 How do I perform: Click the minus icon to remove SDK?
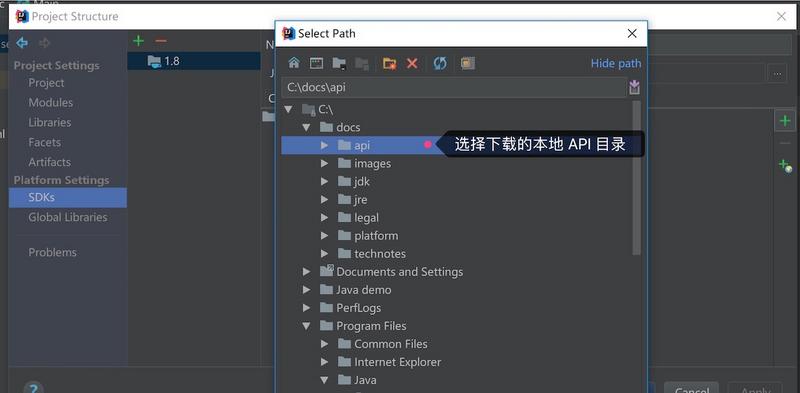coord(161,41)
